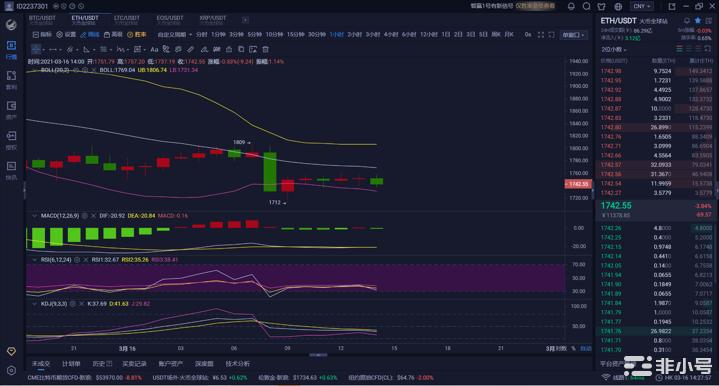Switch to the 技术分析 technical analysis tab

(x=238, y=364)
